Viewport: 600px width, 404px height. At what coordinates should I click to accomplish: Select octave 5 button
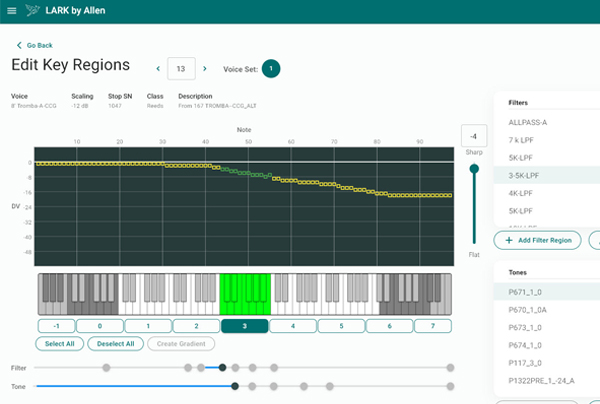click(341, 326)
